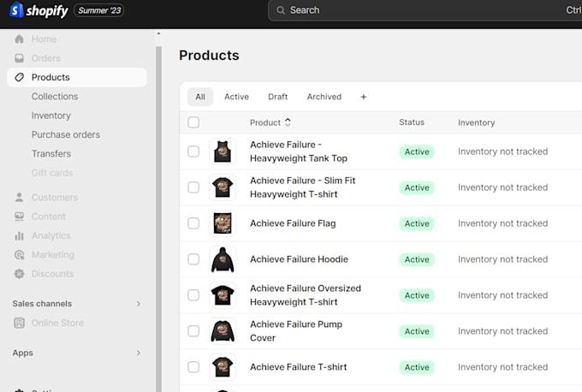Check Achieve Failure Heavyweight Tank Top checkbox

(x=193, y=151)
